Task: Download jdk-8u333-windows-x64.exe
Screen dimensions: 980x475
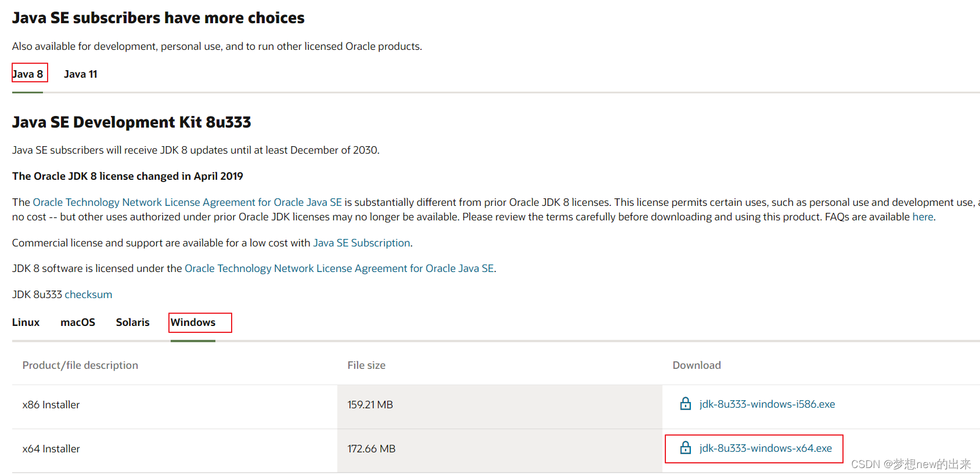Action: pyautogui.click(x=765, y=448)
